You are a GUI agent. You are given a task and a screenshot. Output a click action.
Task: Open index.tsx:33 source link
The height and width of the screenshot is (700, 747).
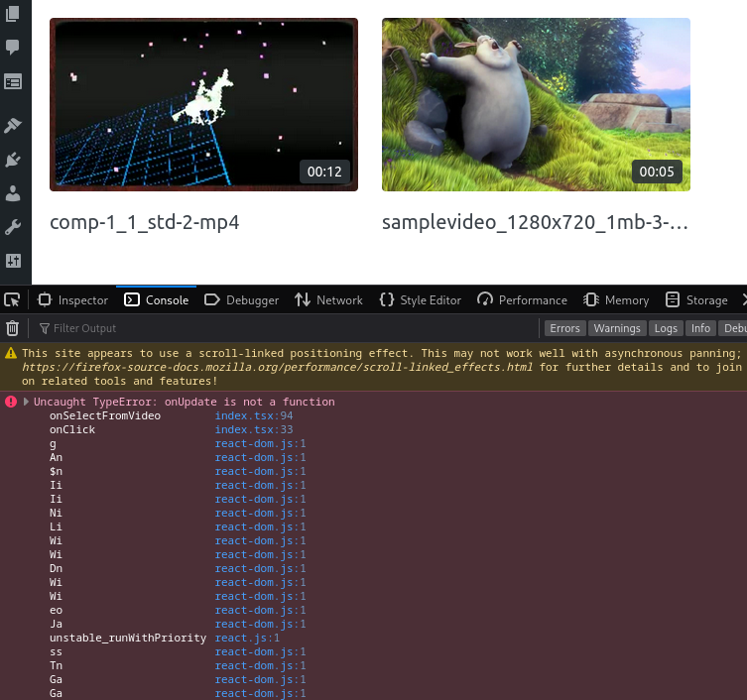coord(253,429)
